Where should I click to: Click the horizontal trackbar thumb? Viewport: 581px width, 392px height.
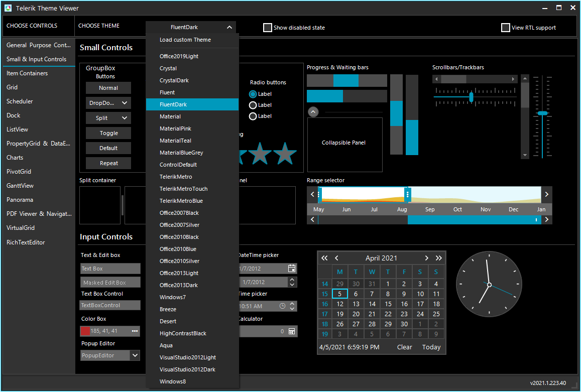(x=472, y=97)
